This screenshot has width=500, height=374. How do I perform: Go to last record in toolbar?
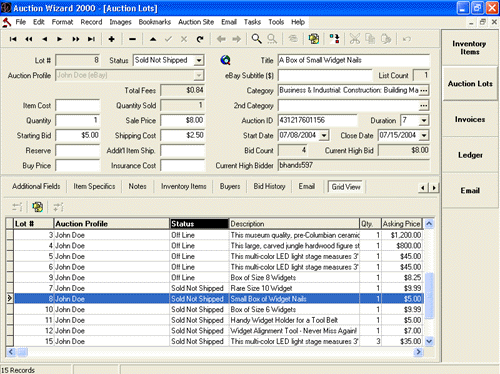click(91, 39)
